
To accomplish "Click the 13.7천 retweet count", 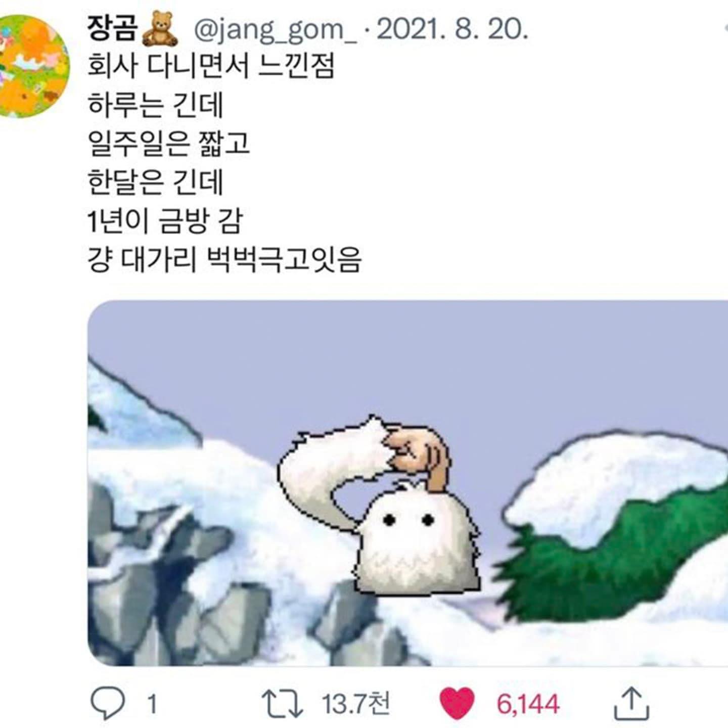I will [x=356, y=703].
